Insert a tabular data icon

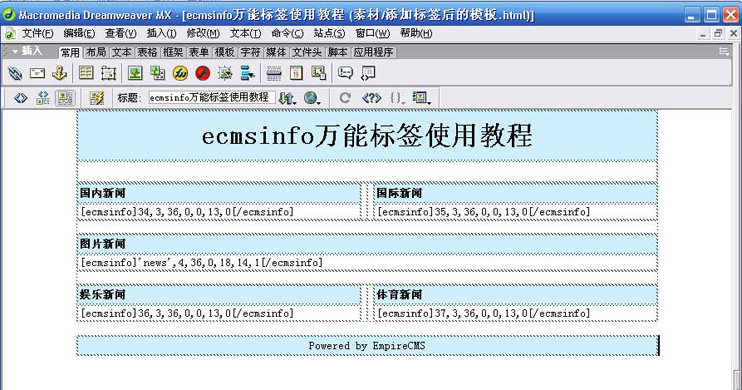[318, 73]
